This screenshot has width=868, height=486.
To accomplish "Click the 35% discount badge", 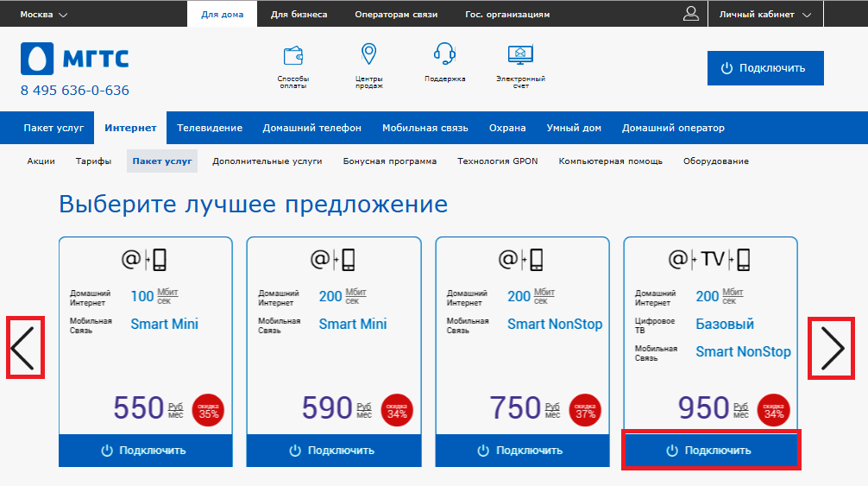I will [x=208, y=410].
